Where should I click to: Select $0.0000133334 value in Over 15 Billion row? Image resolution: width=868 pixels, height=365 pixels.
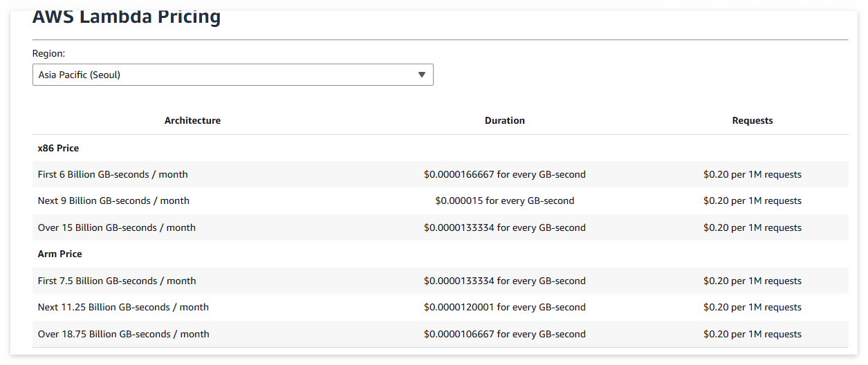[x=505, y=227]
